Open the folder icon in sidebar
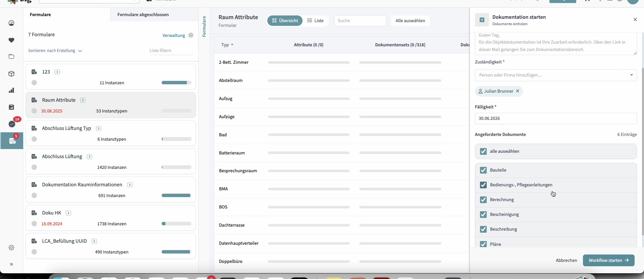The image size is (644, 279). click(11, 56)
